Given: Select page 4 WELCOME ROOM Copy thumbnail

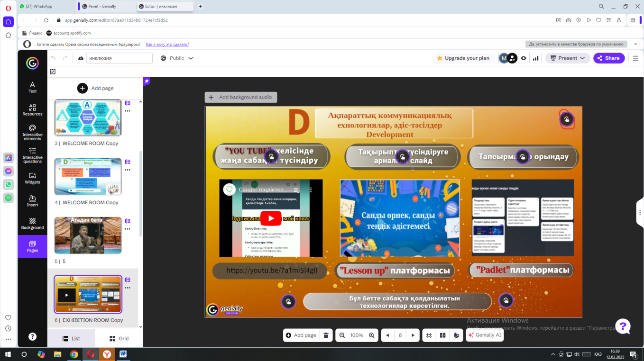Looking at the screenshot, I should [x=88, y=177].
